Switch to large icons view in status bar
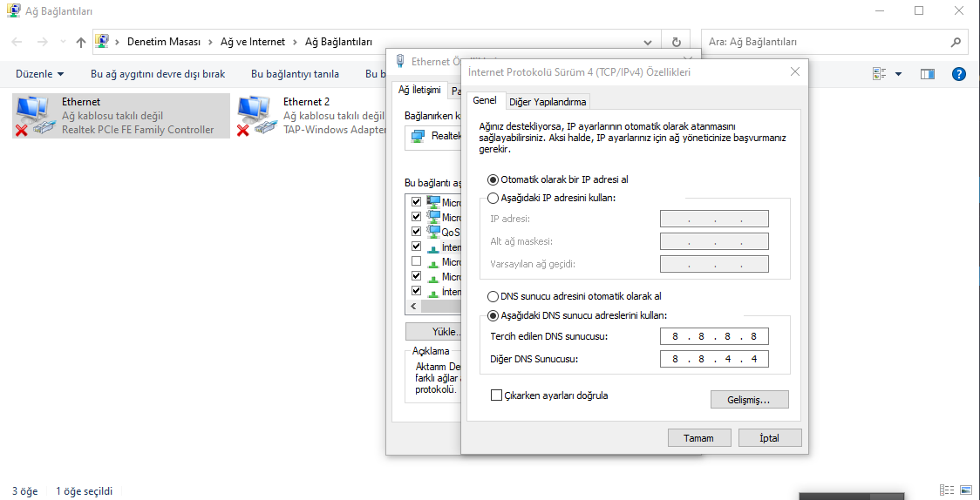 [966, 490]
